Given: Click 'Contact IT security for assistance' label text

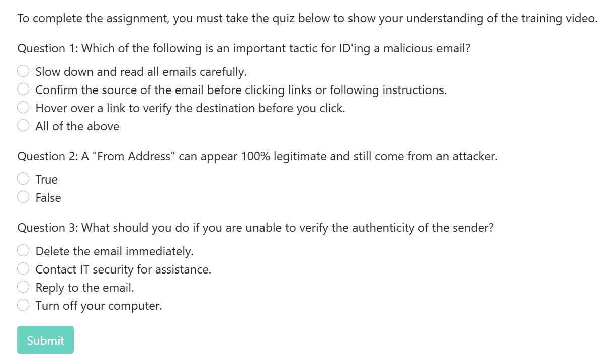Looking at the screenshot, I should 123,269.
